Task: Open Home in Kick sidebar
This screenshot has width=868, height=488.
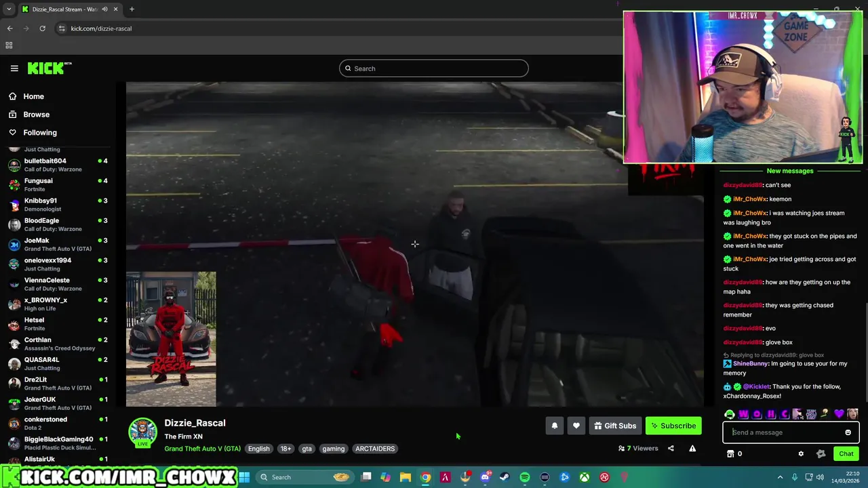Action: (x=33, y=96)
